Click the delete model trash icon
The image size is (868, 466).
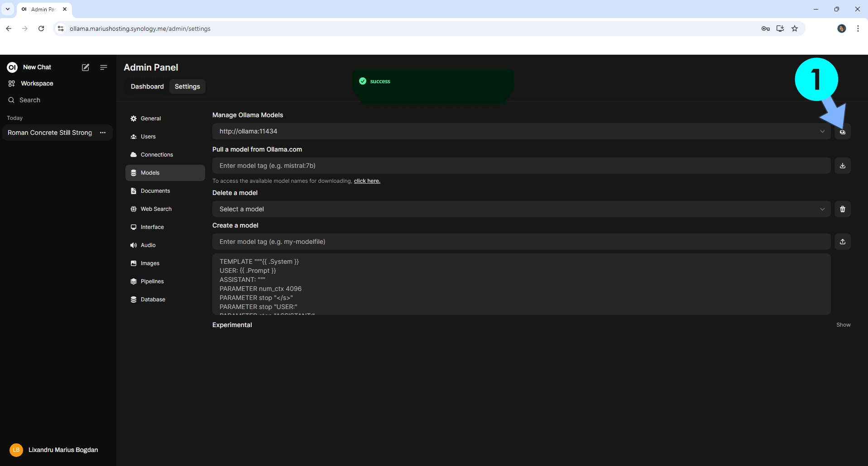(x=842, y=209)
